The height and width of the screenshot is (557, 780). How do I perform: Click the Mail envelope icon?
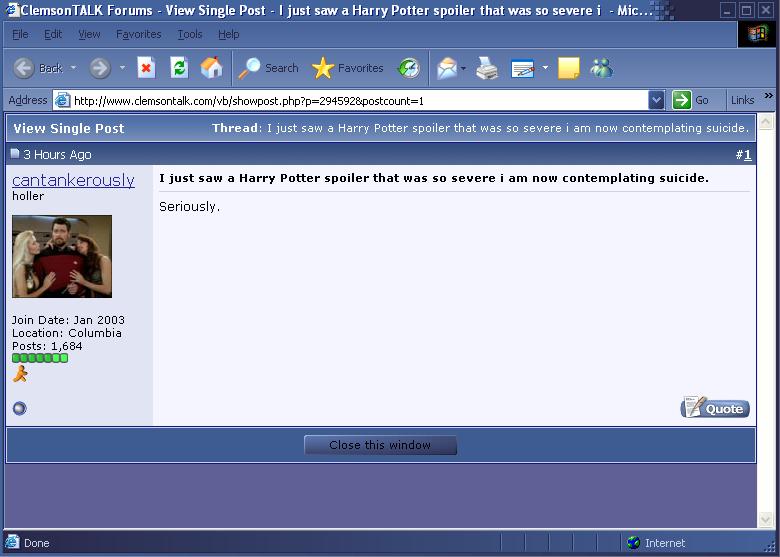coord(447,68)
